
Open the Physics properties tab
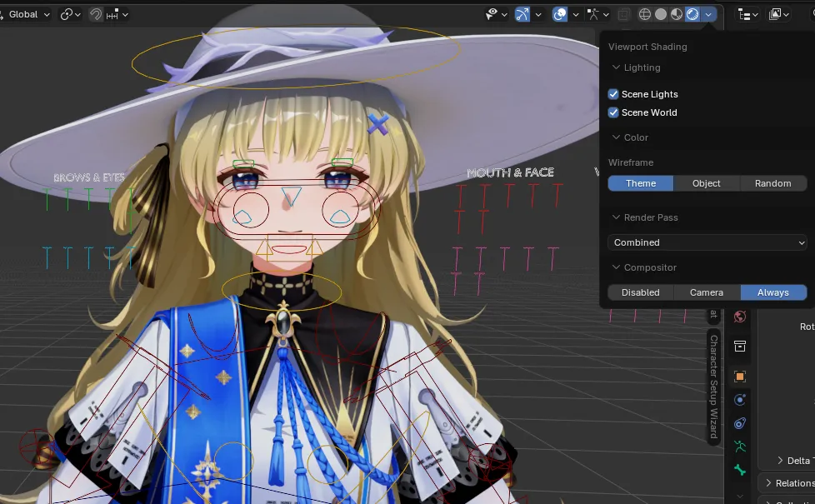tap(740, 400)
